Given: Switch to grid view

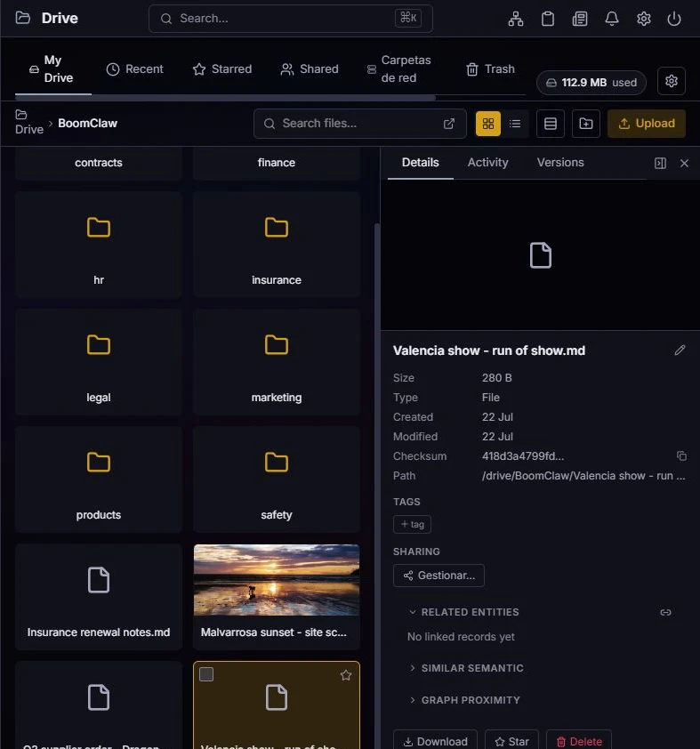Looking at the screenshot, I should coord(488,124).
